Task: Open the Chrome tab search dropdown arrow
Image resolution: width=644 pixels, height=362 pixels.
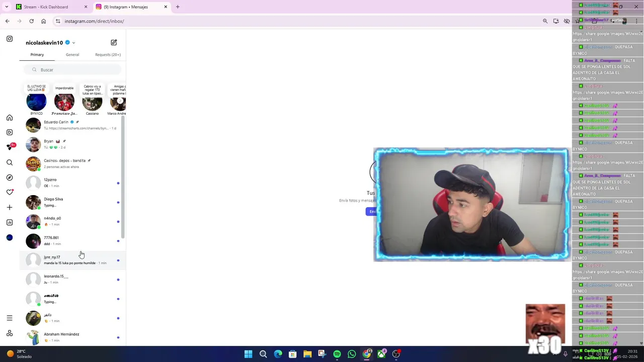Action: pos(7,7)
